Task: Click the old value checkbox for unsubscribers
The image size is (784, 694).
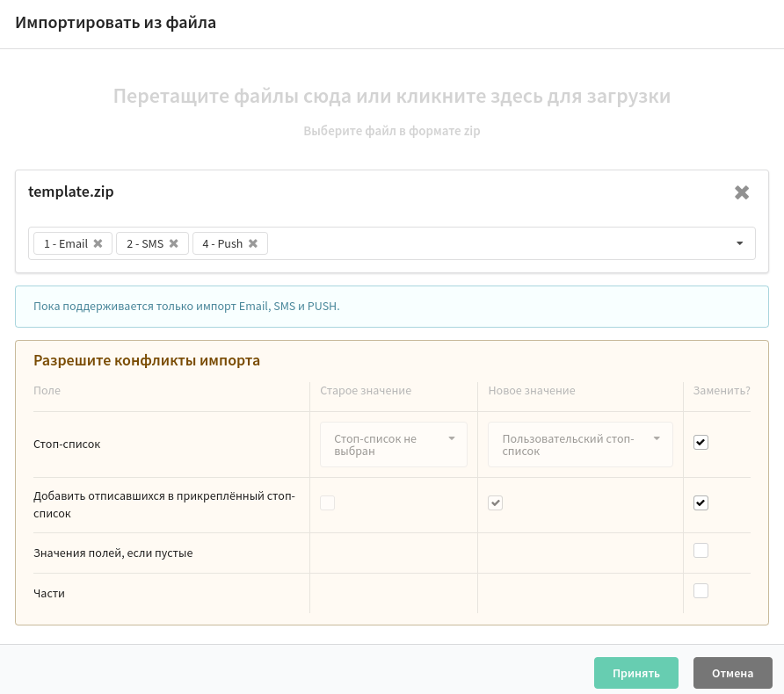Action: [x=328, y=502]
